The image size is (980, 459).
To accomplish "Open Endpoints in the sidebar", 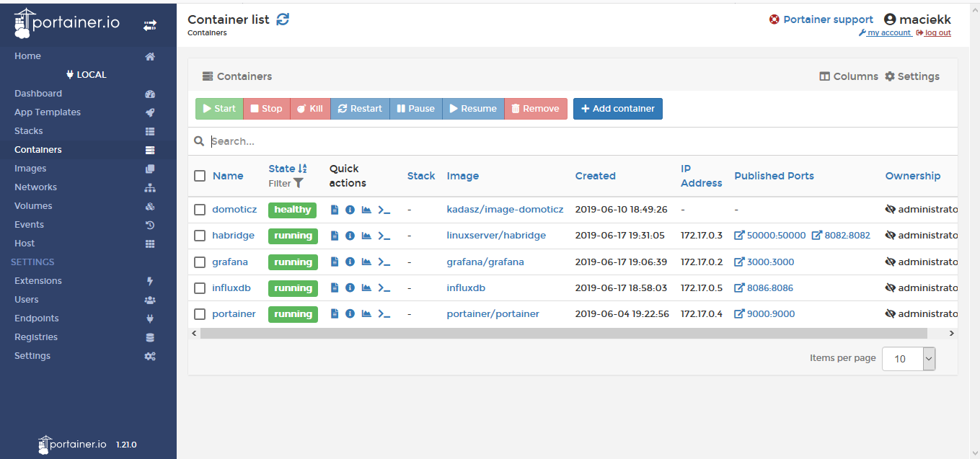I will click(x=88, y=318).
